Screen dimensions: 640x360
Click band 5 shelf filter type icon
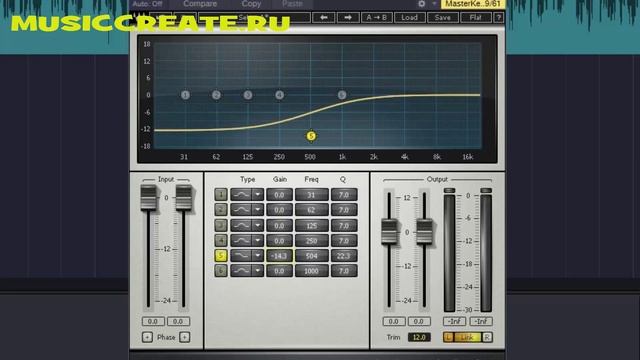(241, 256)
